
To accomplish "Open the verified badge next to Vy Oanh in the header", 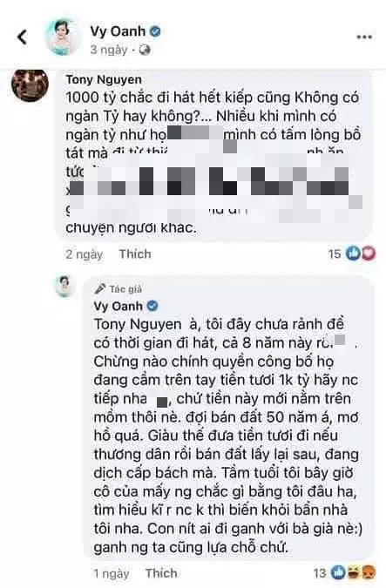I will point(155,31).
